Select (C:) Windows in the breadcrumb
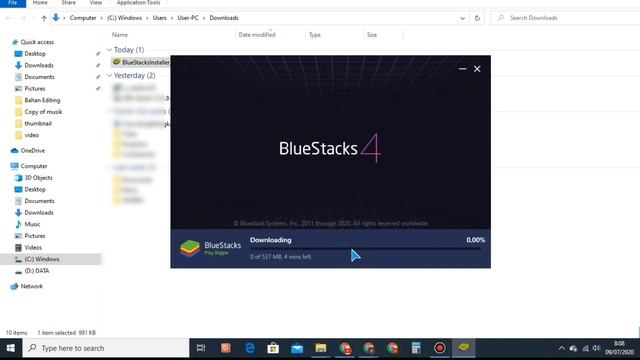This screenshot has height=360, width=640. point(124,18)
